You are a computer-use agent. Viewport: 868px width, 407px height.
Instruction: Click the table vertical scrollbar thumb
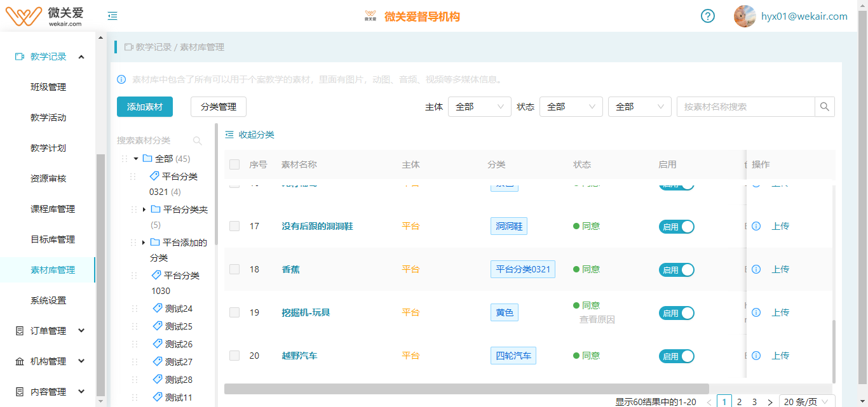pos(834,351)
